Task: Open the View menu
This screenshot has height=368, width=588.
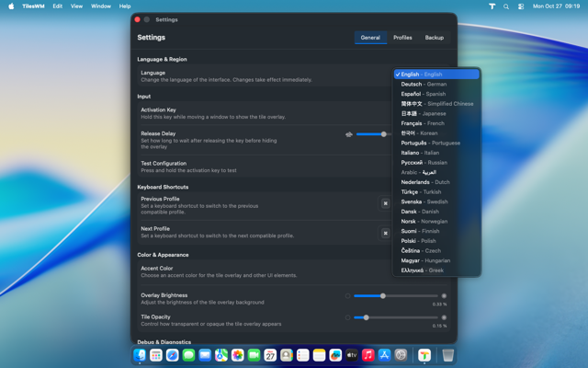Action: pyautogui.click(x=76, y=6)
